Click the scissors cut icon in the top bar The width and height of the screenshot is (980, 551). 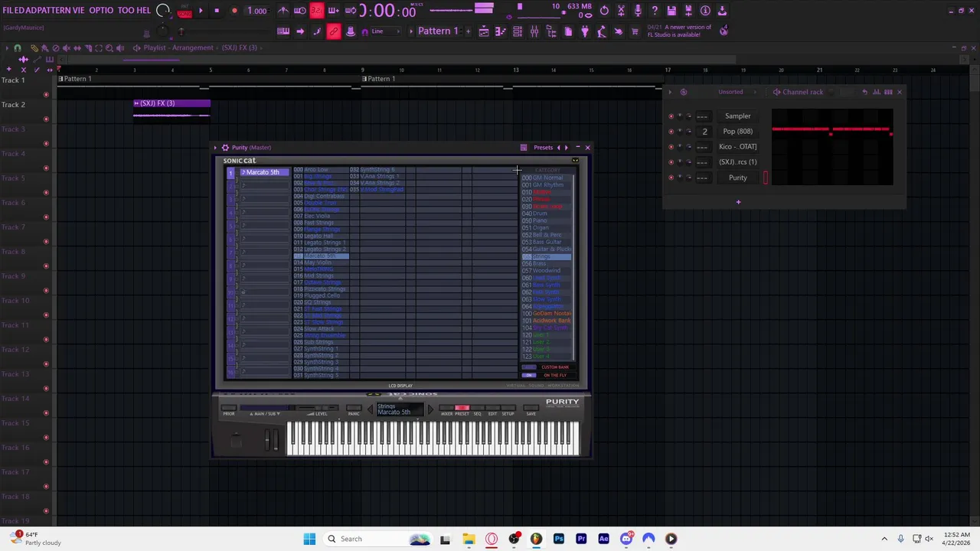pos(621,11)
